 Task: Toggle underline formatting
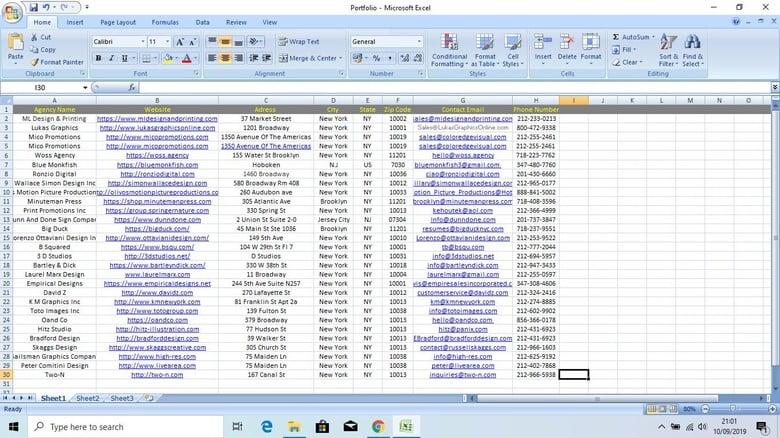coord(124,59)
